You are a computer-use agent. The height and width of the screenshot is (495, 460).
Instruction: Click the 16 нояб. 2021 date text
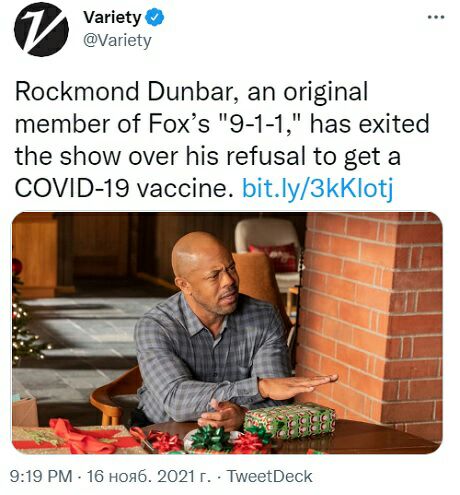click(149, 476)
